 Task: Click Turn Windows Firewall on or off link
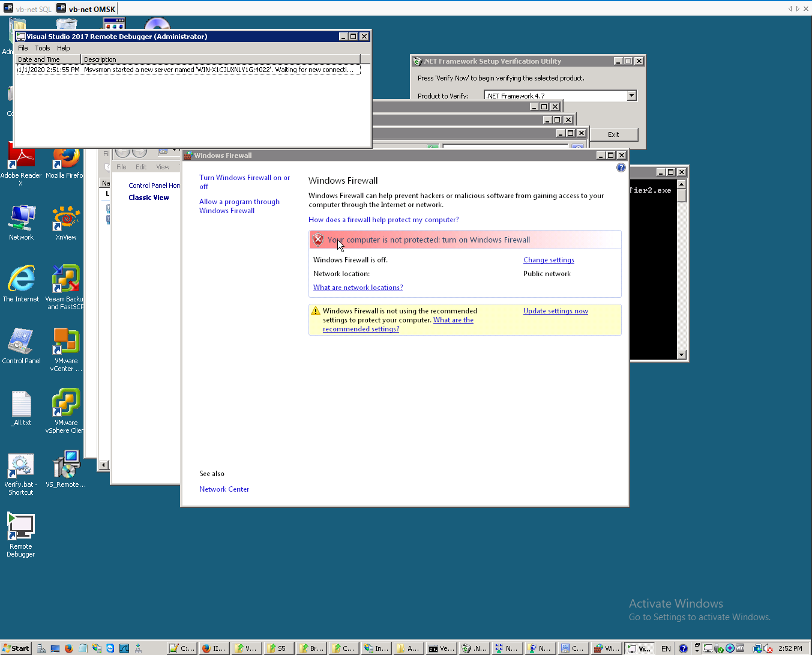point(245,182)
